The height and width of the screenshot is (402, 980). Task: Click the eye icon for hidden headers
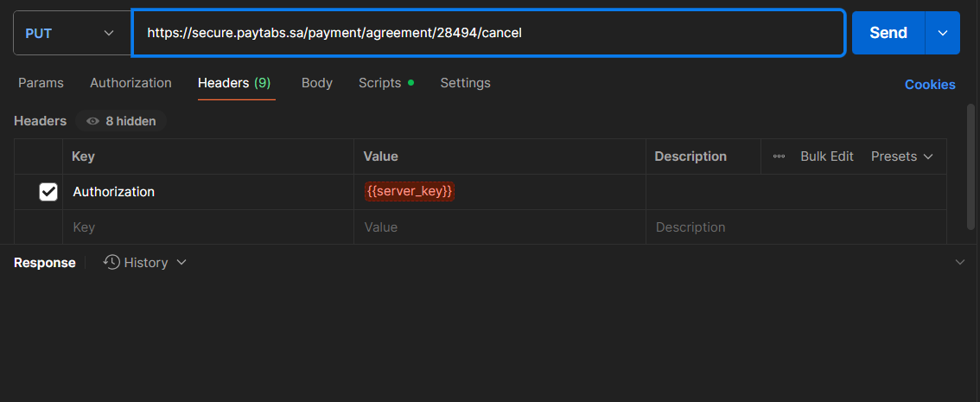[x=92, y=122]
